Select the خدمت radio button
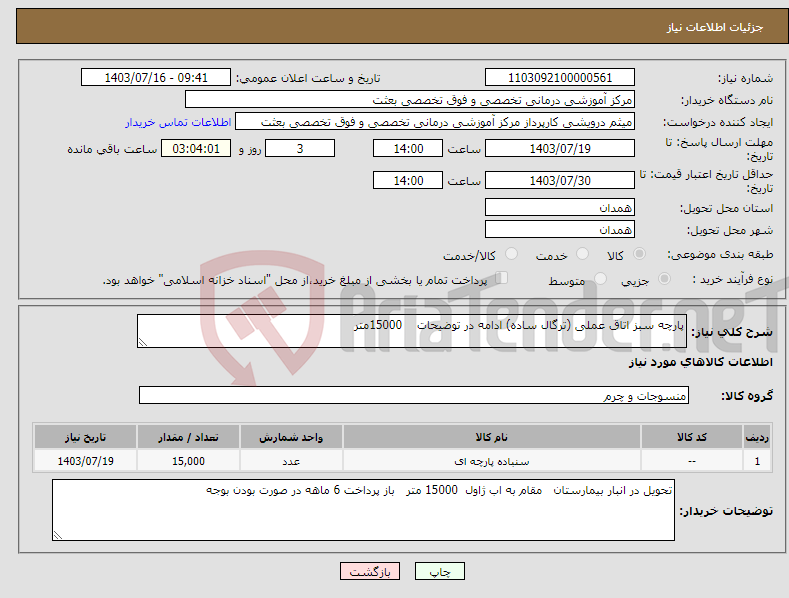The width and height of the screenshot is (789, 598). click(582, 254)
